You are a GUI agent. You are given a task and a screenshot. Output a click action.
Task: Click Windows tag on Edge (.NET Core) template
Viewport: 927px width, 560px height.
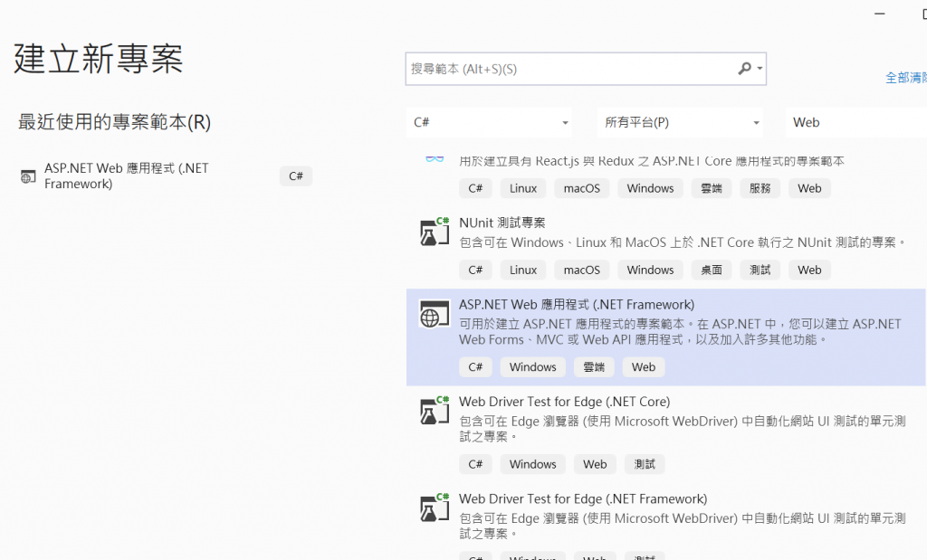(532, 464)
